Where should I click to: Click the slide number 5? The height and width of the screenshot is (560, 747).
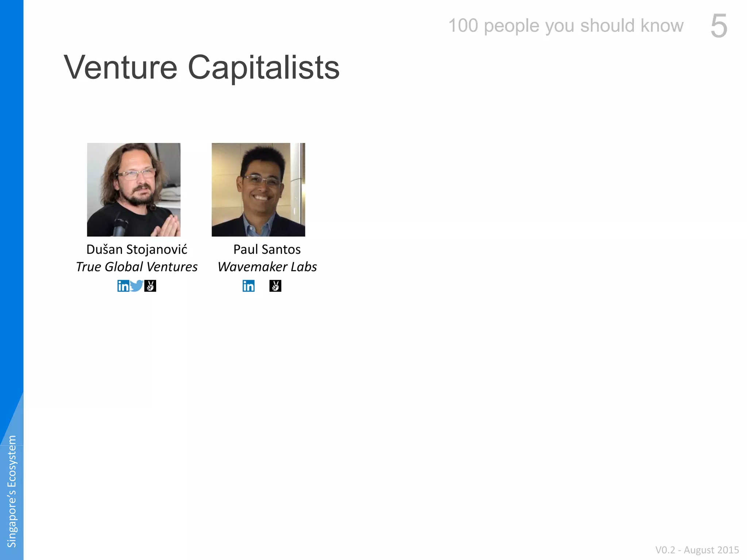(x=719, y=26)
